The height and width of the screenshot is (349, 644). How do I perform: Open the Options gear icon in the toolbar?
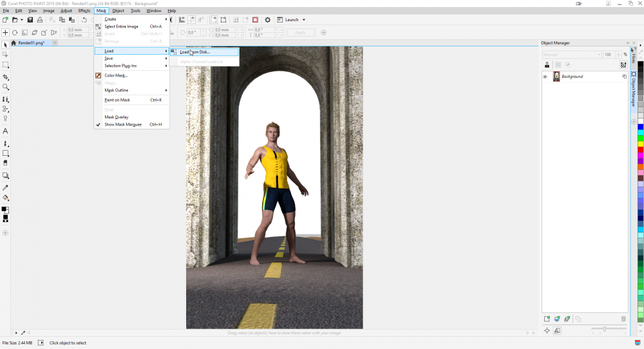click(x=268, y=20)
